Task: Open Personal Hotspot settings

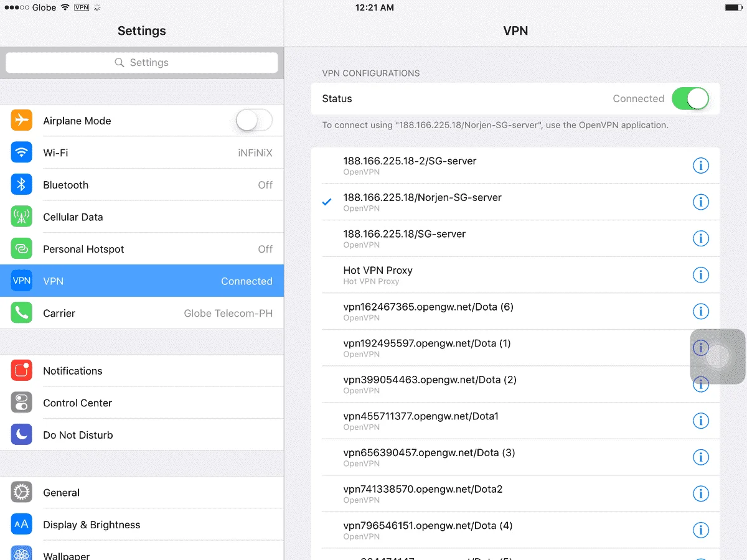Action: (x=142, y=249)
